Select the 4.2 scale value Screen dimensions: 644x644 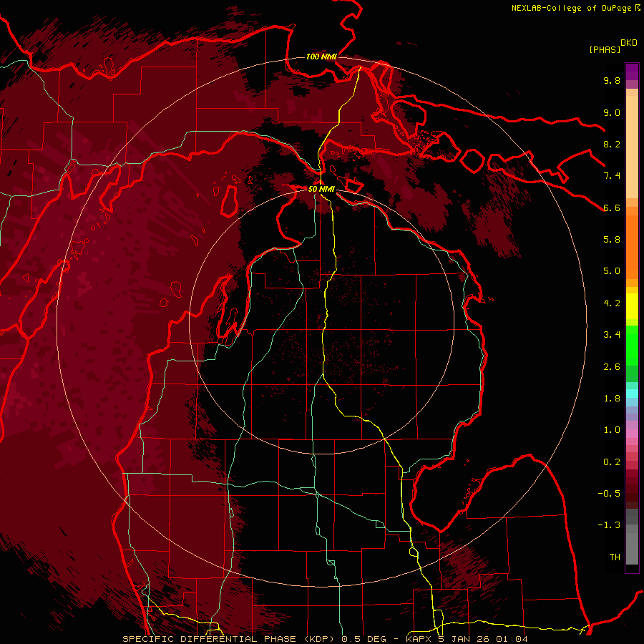[x=612, y=303]
